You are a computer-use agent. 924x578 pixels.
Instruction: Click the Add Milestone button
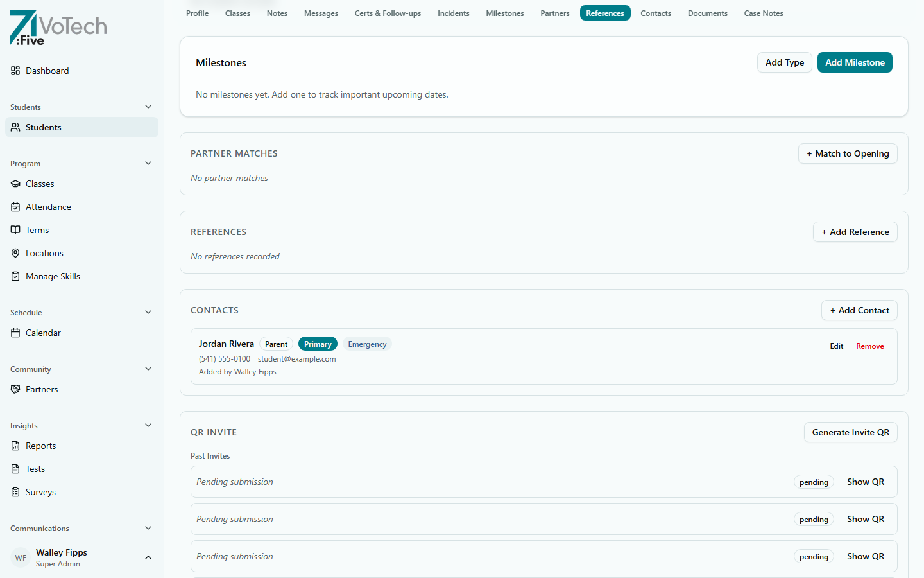[x=855, y=62]
